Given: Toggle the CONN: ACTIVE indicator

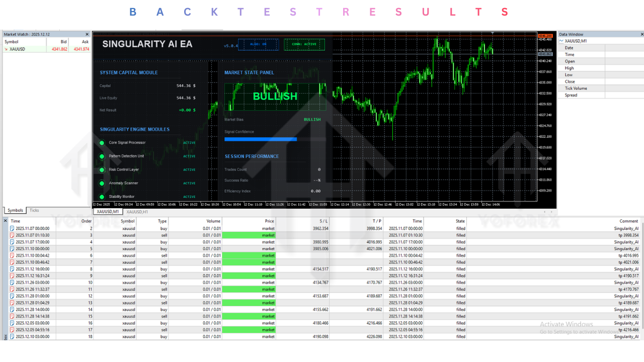Looking at the screenshot, I should [304, 44].
